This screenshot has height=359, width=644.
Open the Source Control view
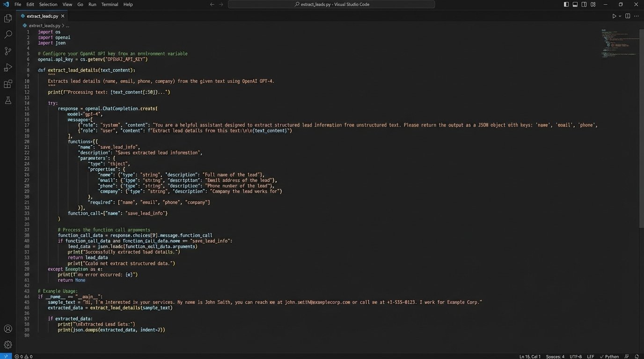(8, 51)
